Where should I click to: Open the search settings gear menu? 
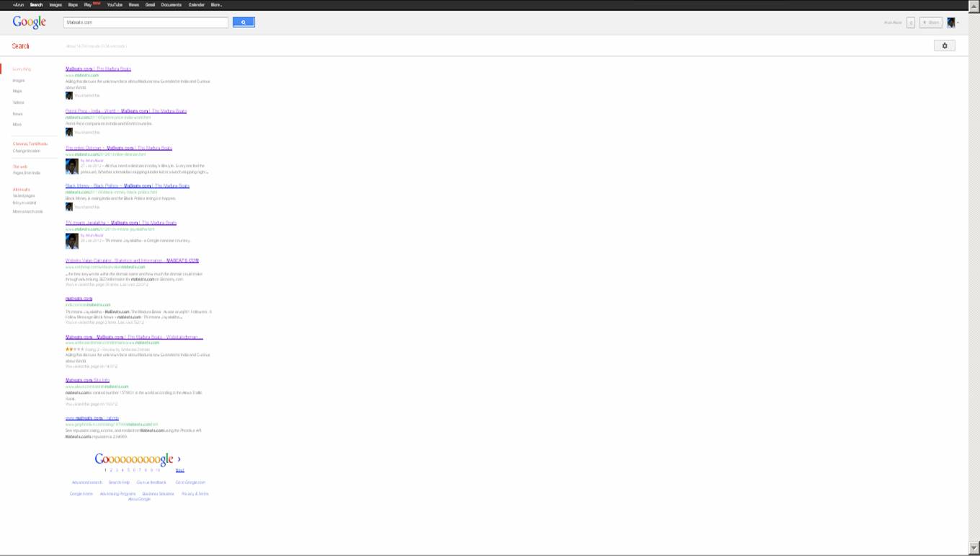click(944, 45)
